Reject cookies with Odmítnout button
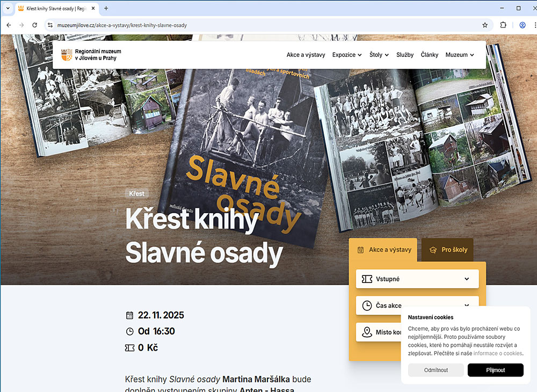The width and height of the screenshot is (537, 392). 436,370
